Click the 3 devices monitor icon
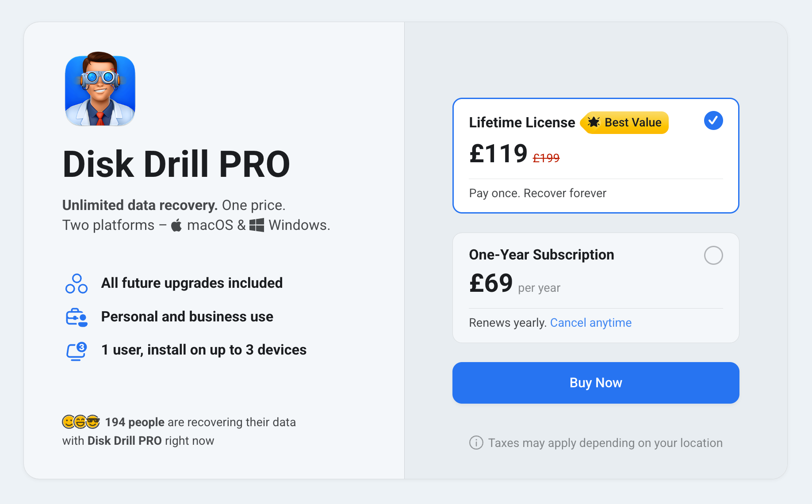Image resolution: width=812 pixels, height=504 pixels. [77, 351]
